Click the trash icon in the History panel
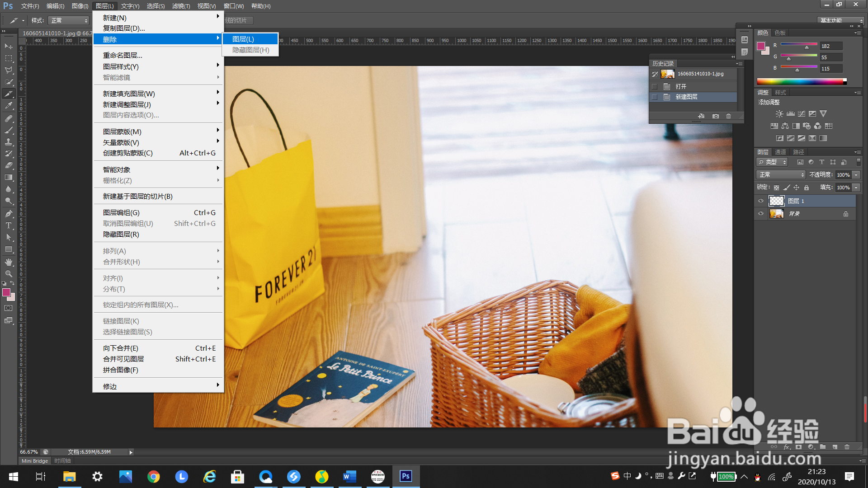The height and width of the screenshot is (488, 868). click(728, 116)
